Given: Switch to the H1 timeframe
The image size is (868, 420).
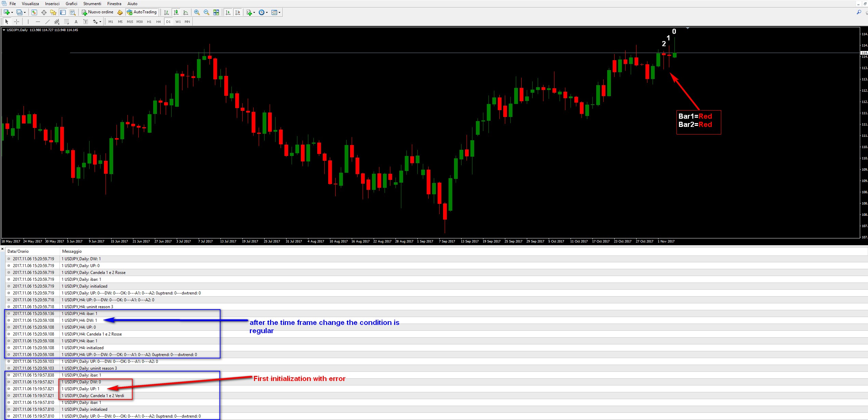Looking at the screenshot, I should pos(149,22).
